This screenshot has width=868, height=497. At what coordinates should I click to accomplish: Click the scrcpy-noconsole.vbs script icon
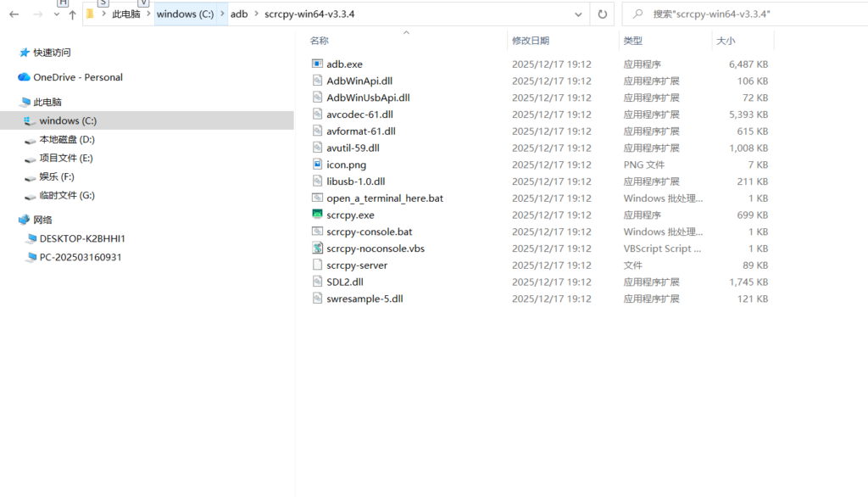[317, 248]
